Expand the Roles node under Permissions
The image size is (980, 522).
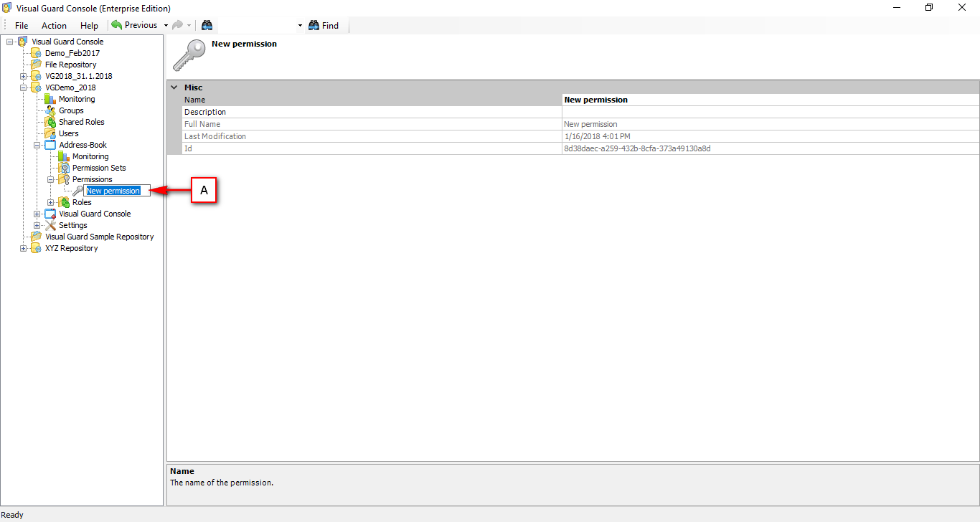pos(50,201)
